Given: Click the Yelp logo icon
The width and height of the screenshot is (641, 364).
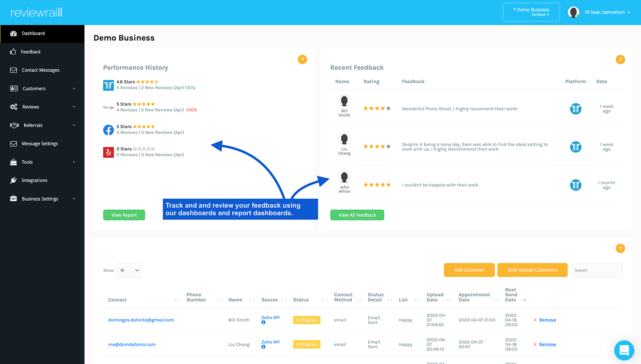Looking at the screenshot, I should tap(108, 152).
